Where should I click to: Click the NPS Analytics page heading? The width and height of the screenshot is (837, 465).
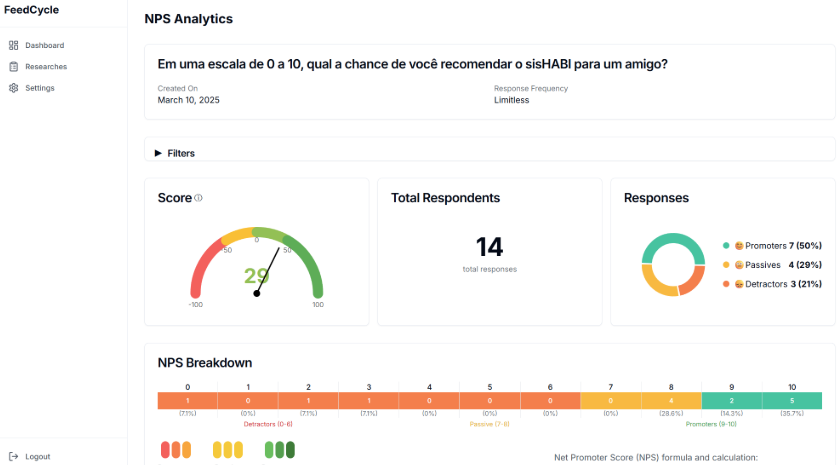click(188, 19)
